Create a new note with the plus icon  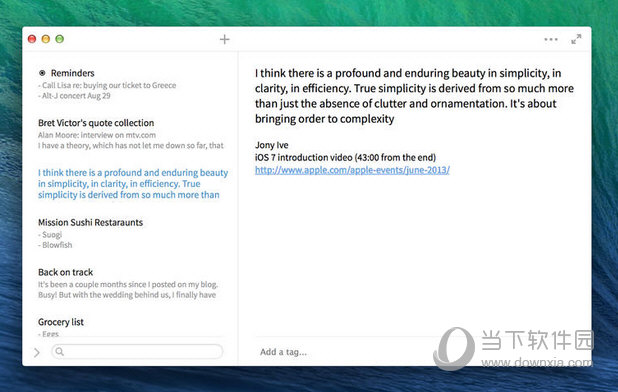coord(225,39)
